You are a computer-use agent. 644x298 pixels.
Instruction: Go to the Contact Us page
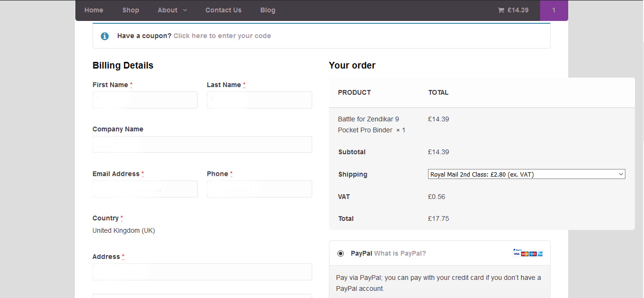coord(223,10)
